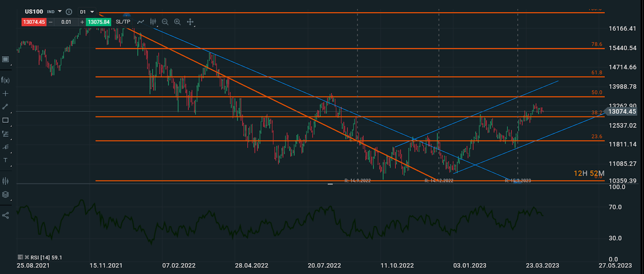Select the text annotation tool
The image size is (644, 274).
click(x=5, y=160)
